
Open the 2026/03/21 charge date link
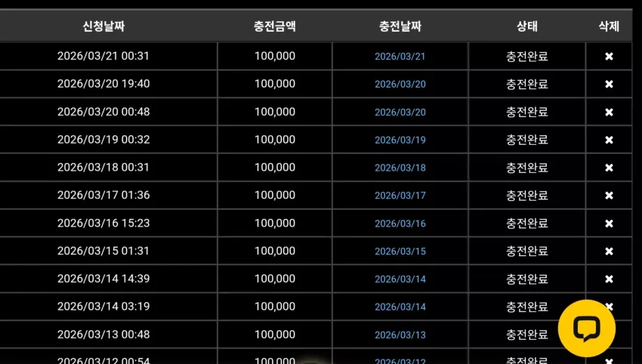click(400, 57)
